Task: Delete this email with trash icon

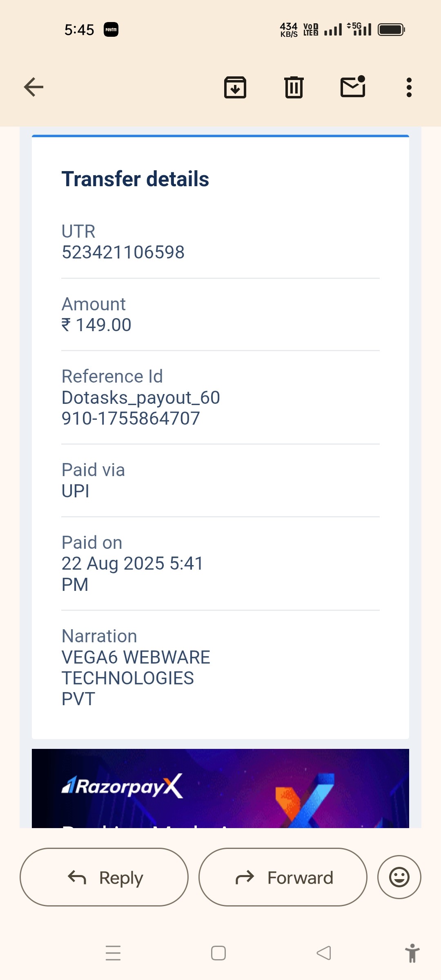Action: (294, 87)
